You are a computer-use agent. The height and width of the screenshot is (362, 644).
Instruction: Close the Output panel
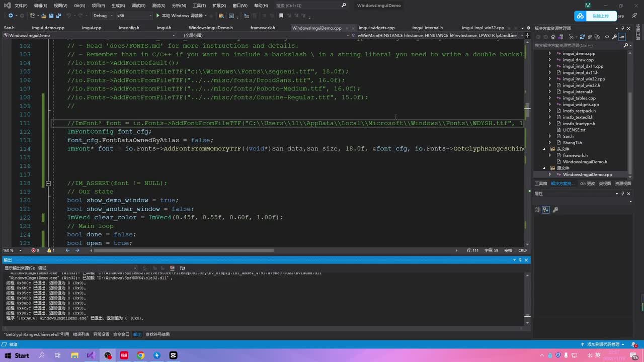pyautogui.click(x=526, y=260)
